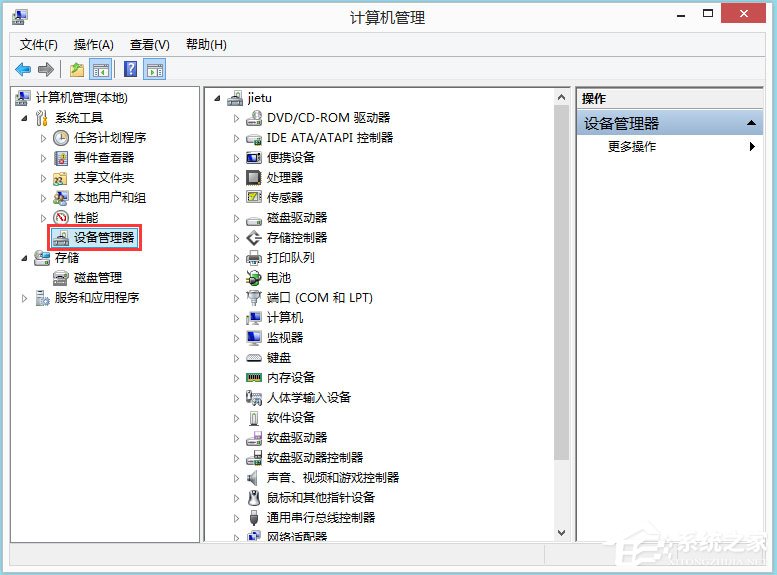Minimize the 计算机管理 window
Viewport: 777px width, 575px height.
pos(681,14)
